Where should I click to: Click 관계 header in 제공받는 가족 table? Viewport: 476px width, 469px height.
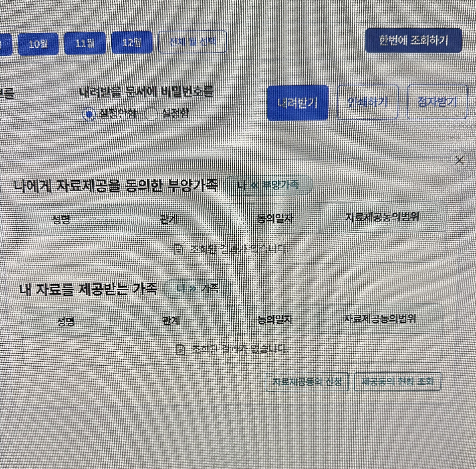click(171, 321)
